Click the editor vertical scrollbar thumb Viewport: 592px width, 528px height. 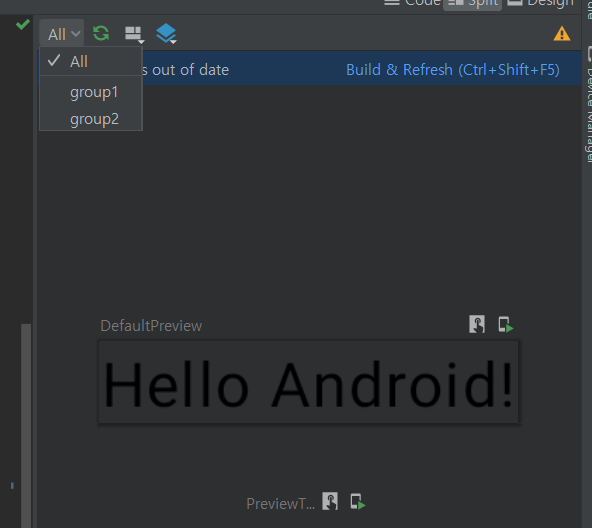[x=26, y=426]
